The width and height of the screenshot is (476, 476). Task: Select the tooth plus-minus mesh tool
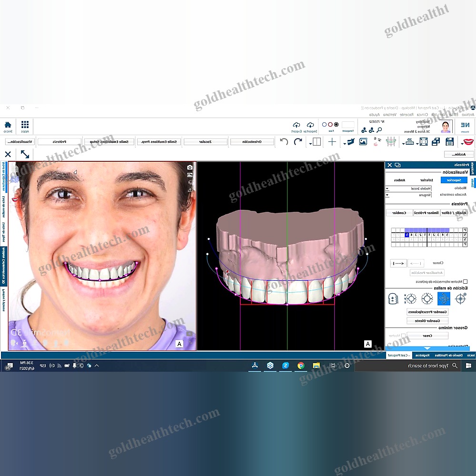click(393, 299)
